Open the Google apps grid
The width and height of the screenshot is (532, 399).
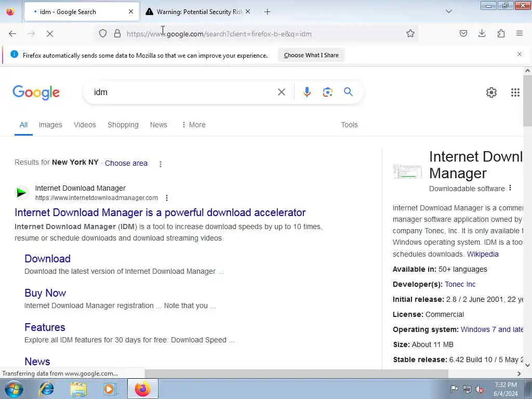[515, 92]
